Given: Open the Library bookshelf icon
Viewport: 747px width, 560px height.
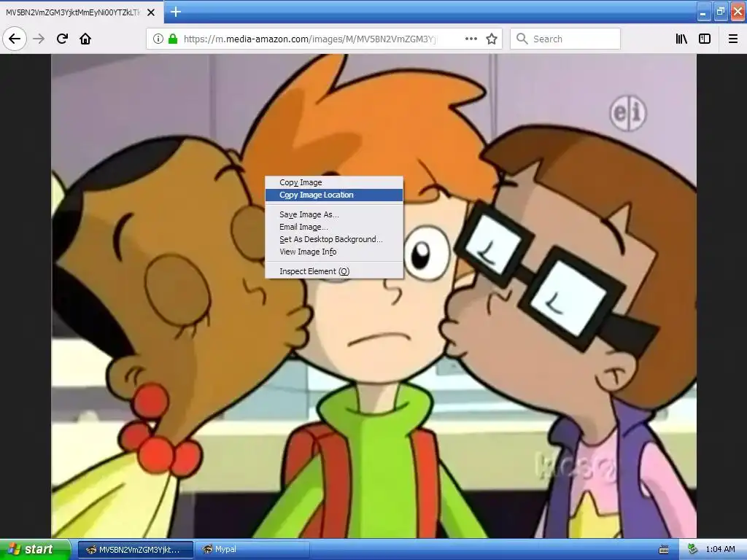Looking at the screenshot, I should [x=681, y=39].
